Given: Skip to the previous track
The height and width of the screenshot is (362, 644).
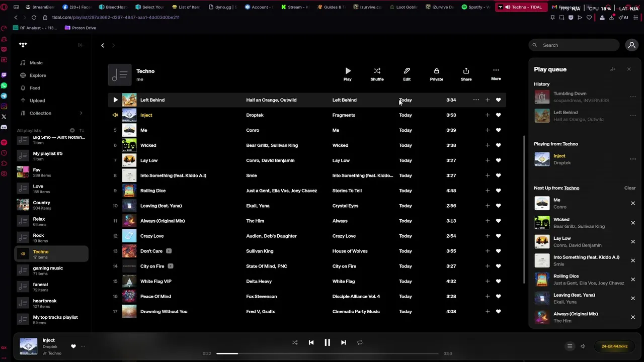Looking at the screenshot, I should 311,342.
